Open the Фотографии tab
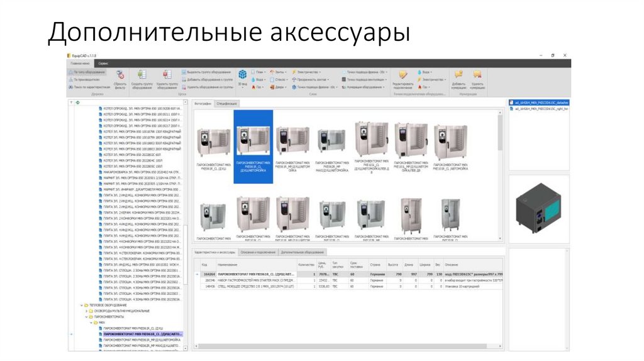The height and width of the screenshot is (361, 644). coord(203,104)
